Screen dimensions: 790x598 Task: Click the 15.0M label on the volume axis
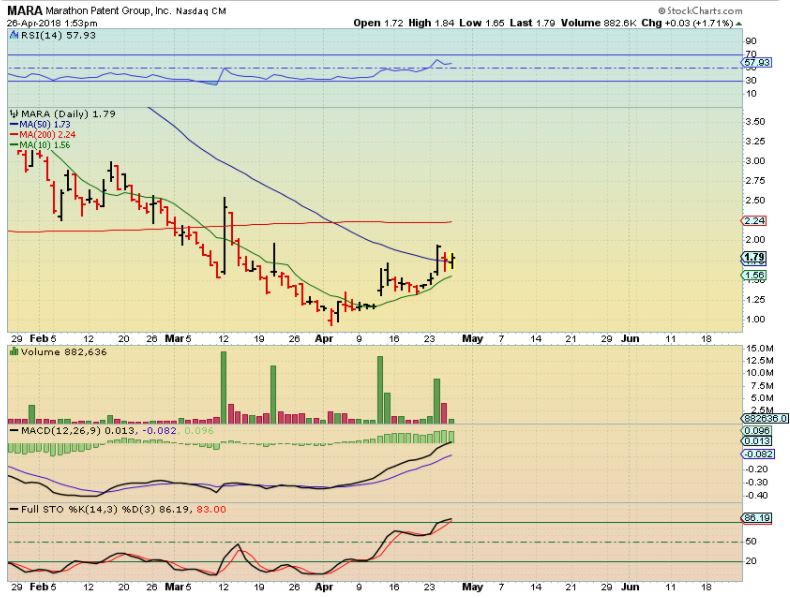pos(761,348)
